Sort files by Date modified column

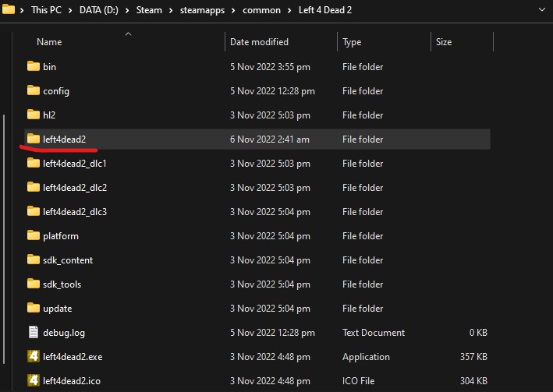259,42
